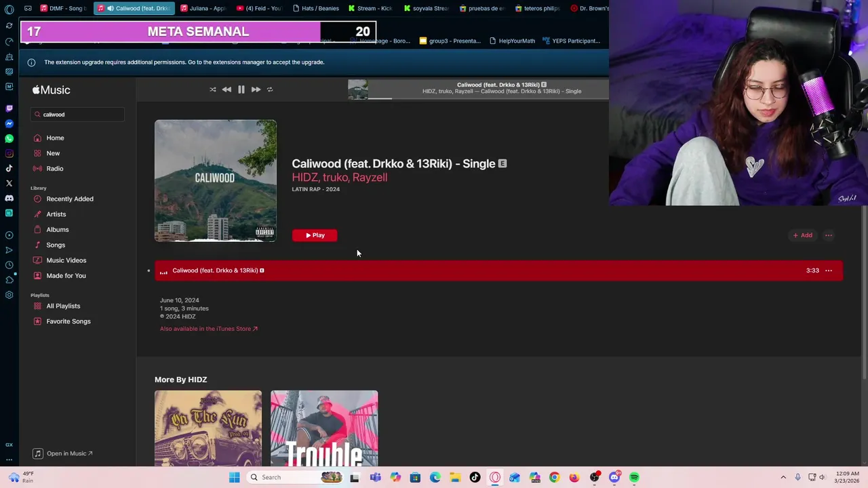Open the Windows Start menu
This screenshot has height=488, width=868.
[234, 477]
